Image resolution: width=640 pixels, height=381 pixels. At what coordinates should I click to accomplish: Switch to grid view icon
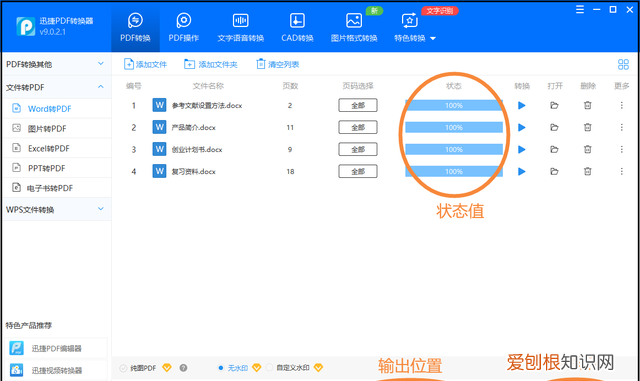coord(623,64)
